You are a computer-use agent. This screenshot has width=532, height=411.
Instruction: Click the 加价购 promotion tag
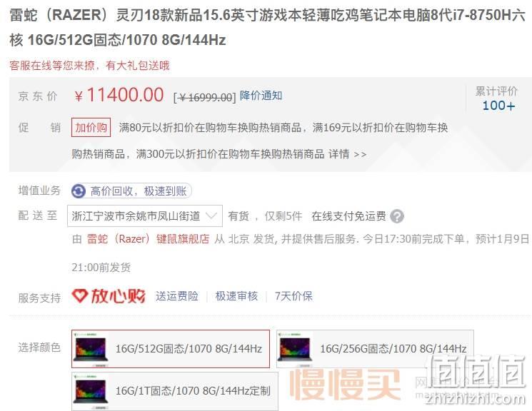(x=91, y=128)
